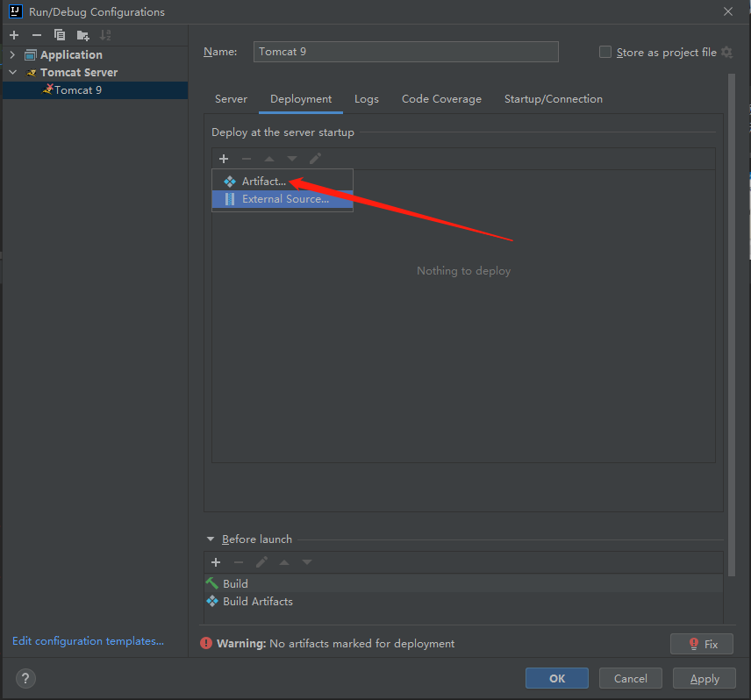
Task: Add a Before launch task
Action: 216,562
